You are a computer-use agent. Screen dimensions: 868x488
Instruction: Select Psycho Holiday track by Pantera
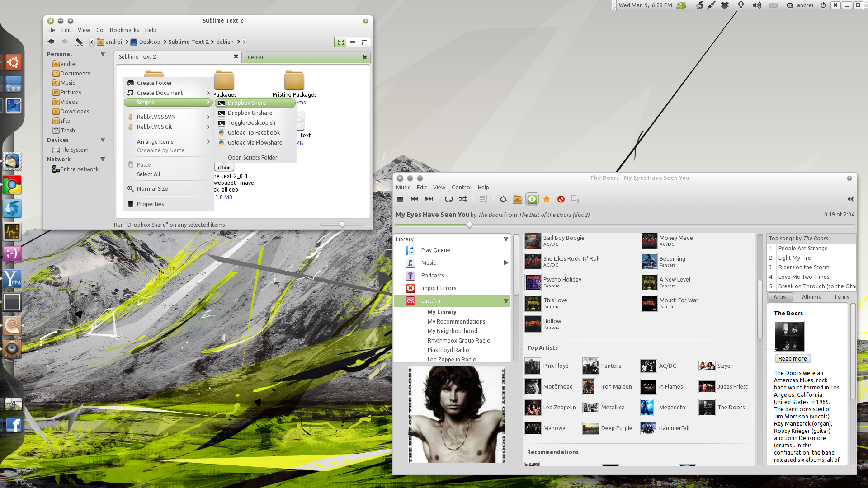click(x=562, y=280)
